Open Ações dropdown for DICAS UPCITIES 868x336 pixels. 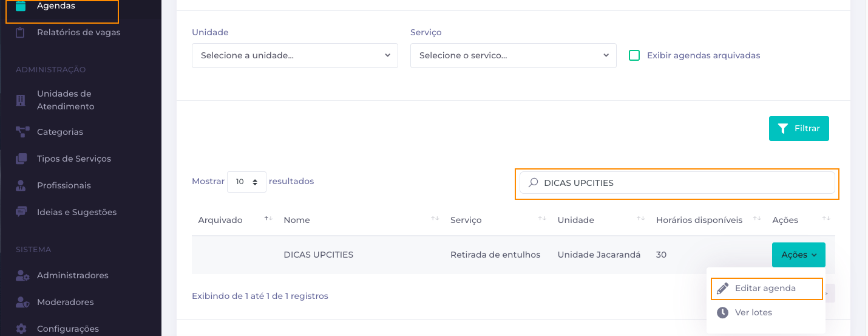(x=799, y=255)
